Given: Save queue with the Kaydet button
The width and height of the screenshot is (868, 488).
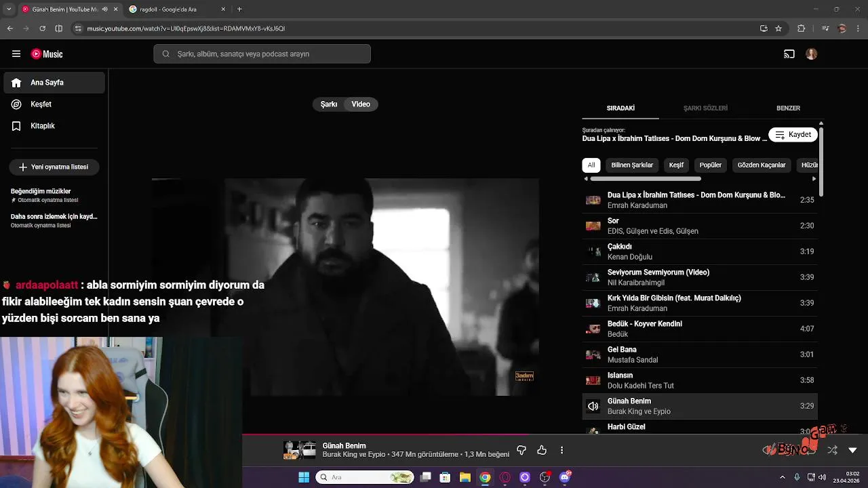Looking at the screenshot, I should click(793, 135).
